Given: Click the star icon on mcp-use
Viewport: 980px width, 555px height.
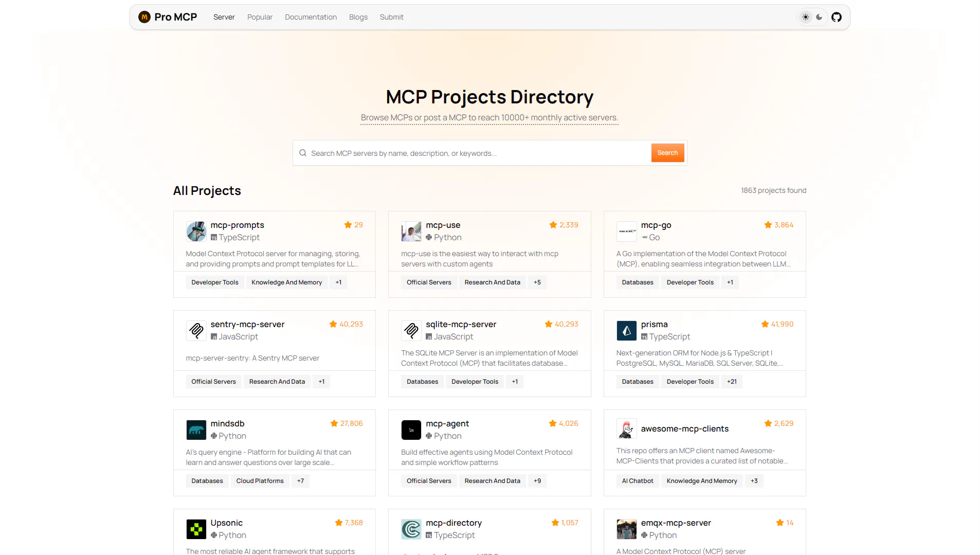Looking at the screenshot, I should pos(553,225).
